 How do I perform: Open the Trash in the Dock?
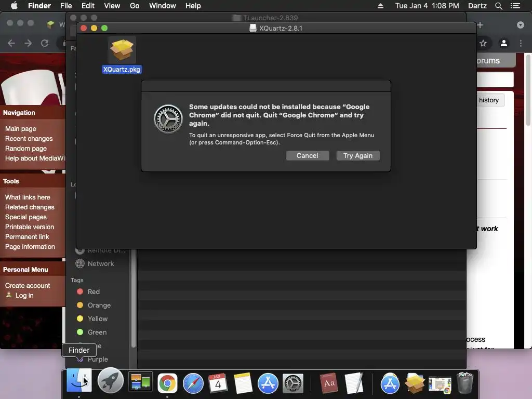(x=465, y=383)
